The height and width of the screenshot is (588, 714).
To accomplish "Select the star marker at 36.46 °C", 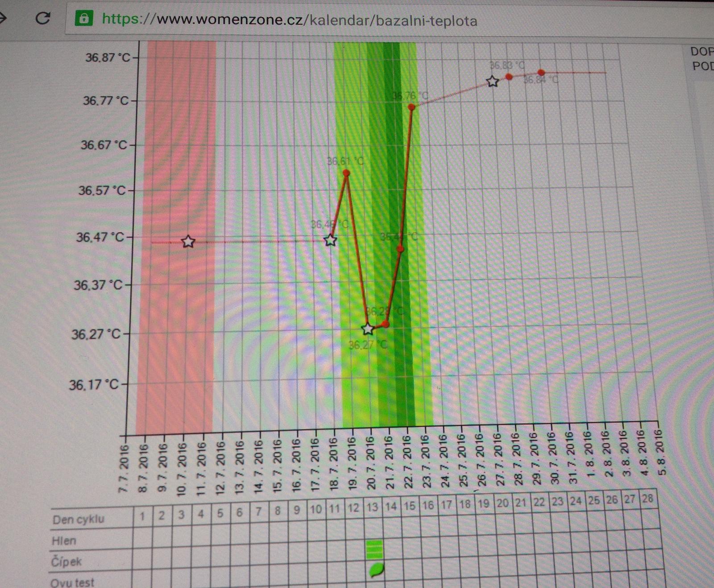I will pos(330,240).
